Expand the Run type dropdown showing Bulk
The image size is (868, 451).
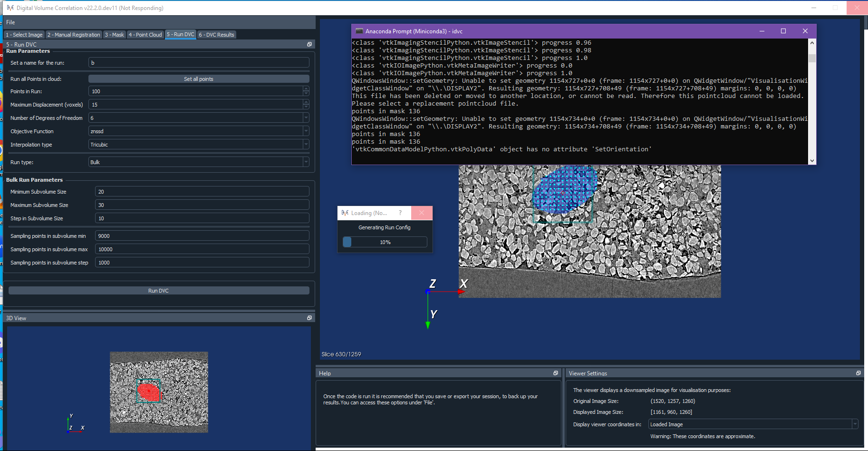[x=306, y=162]
